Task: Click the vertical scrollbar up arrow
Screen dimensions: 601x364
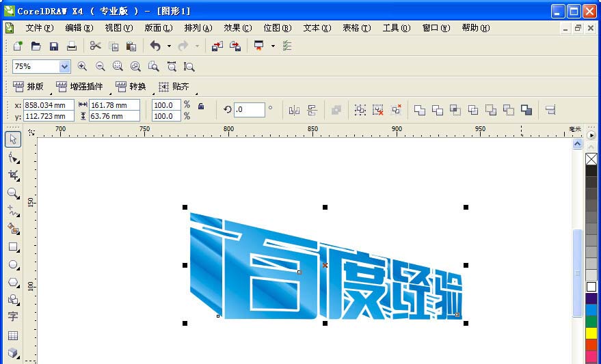Action: tap(578, 144)
